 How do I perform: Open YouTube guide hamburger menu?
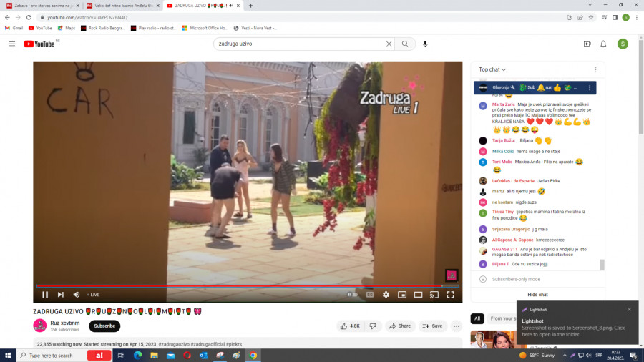pyautogui.click(x=11, y=44)
